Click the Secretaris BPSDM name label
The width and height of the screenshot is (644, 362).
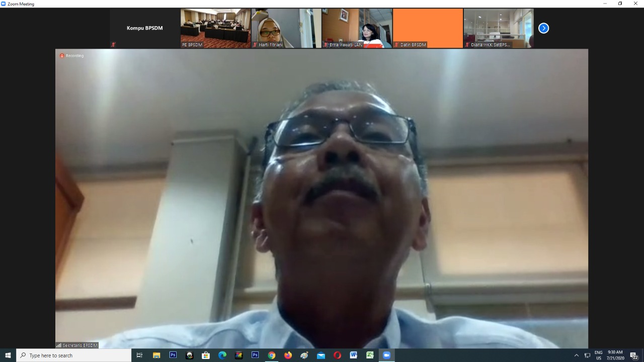pyautogui.click(x=79, y=345)
